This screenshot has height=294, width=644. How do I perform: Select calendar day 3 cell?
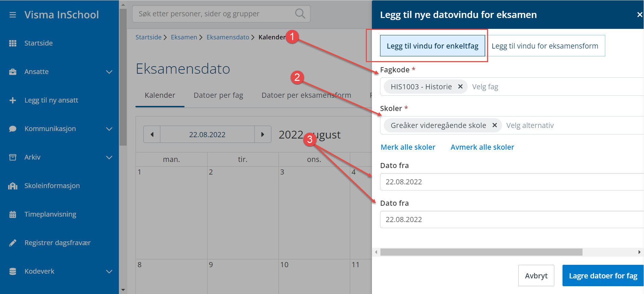(314, 213)
